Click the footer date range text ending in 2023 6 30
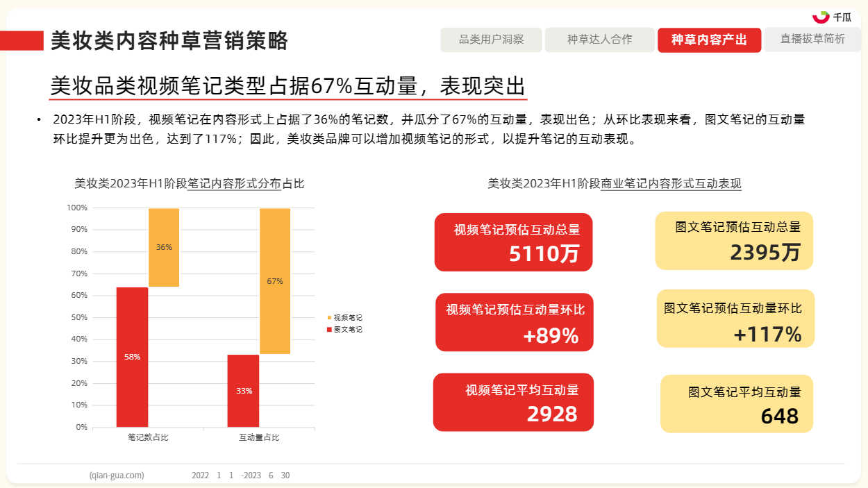The image size is (868, 488). tap(241, 476)
